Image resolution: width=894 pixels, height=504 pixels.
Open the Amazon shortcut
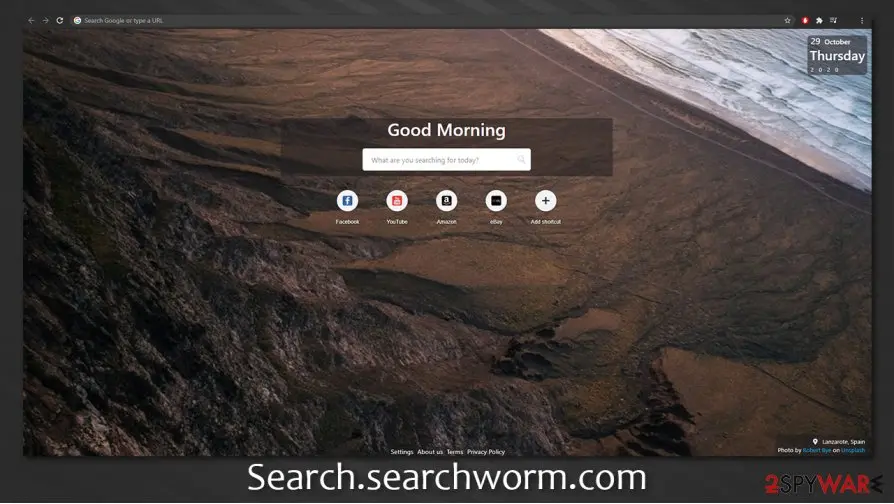(446, 201)
